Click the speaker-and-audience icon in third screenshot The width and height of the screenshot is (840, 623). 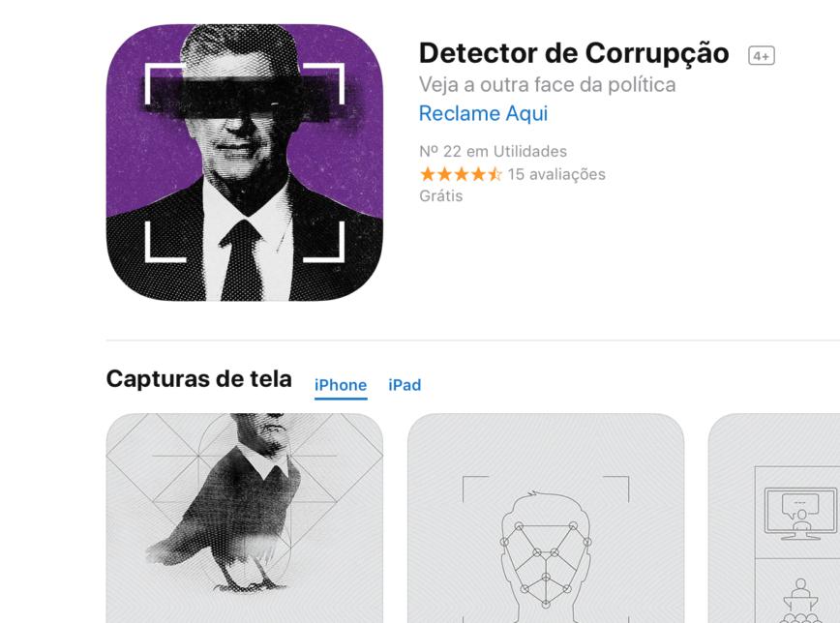[x=800, y=601]
